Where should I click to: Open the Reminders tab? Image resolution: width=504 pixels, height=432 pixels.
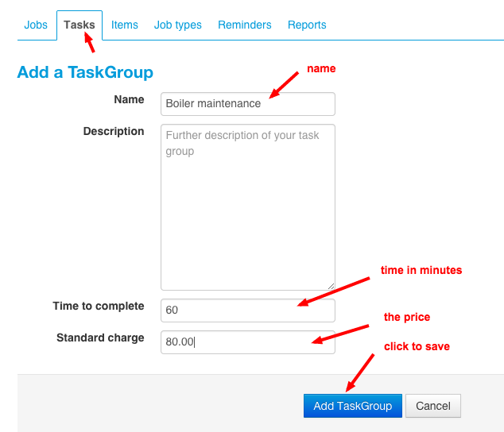(x=245, y=25)
